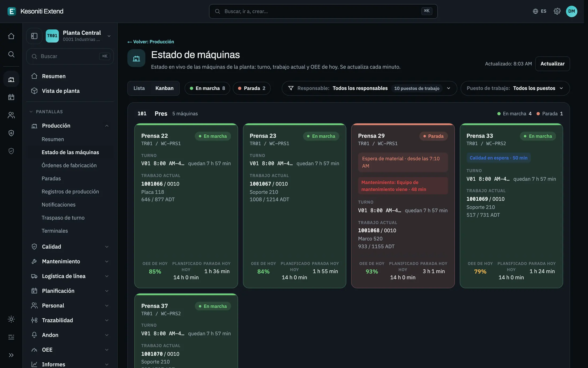Focus the sidebar Buscar field
588x368 pixels.
pos(70,56)
